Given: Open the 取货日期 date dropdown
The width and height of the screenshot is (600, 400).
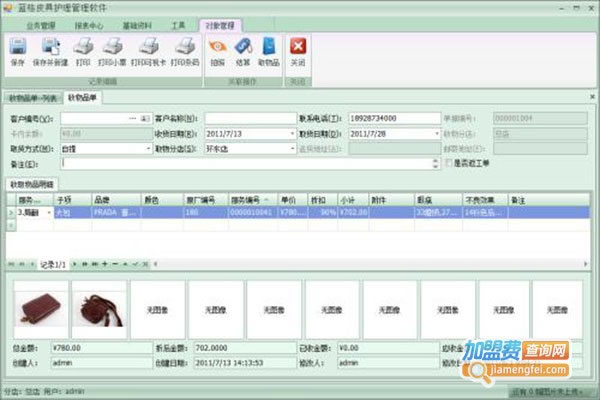Looking at the screenshot, I should [437, 133].
